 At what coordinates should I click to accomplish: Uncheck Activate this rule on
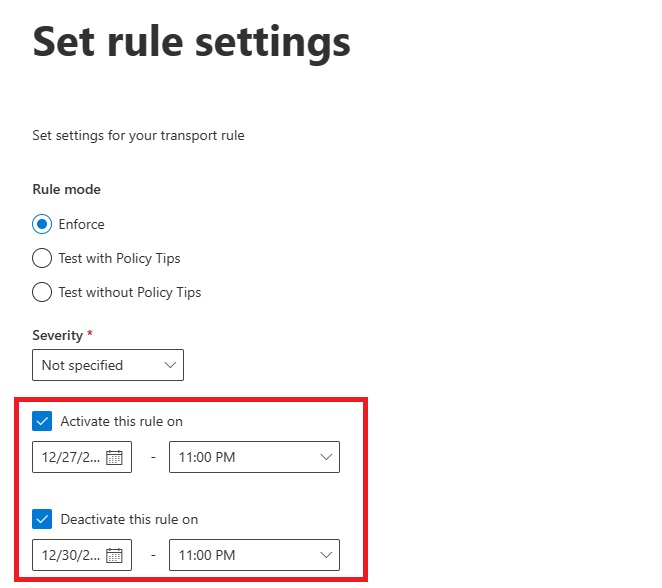[x=42, y=421]
